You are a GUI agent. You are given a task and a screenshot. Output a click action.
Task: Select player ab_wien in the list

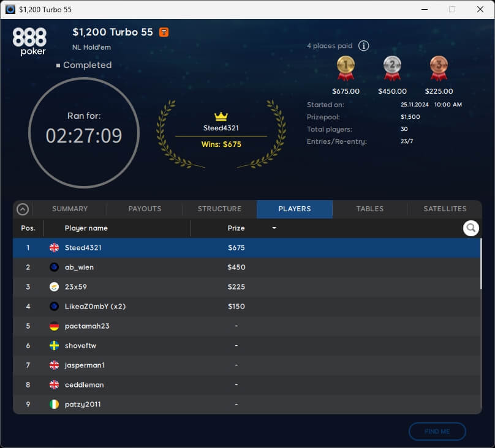click(x=246, y=267)
